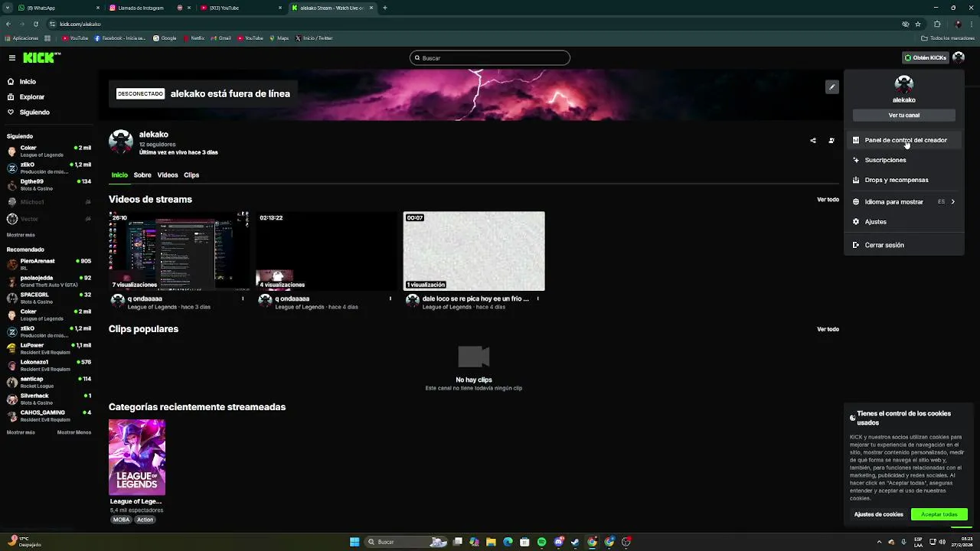980x551 pixels.
Task: Click the KICK logo
Action: (41, 58)
